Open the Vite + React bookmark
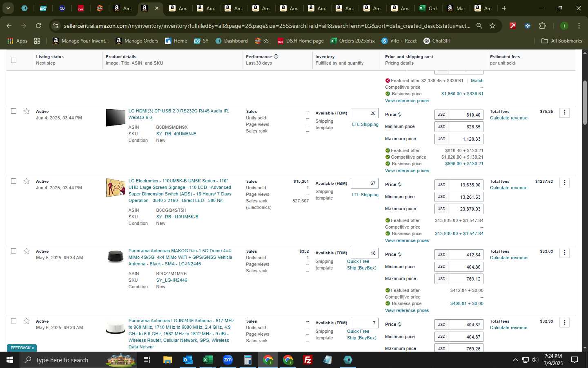Image resolution: width=588 pixels, height=368 pixels. tap(399, 41)
